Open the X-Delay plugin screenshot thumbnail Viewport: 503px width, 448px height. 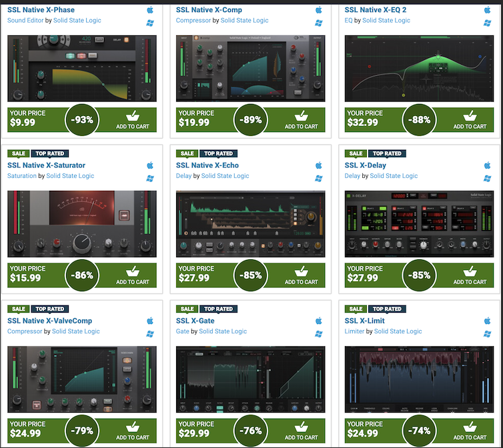point(419,224)
